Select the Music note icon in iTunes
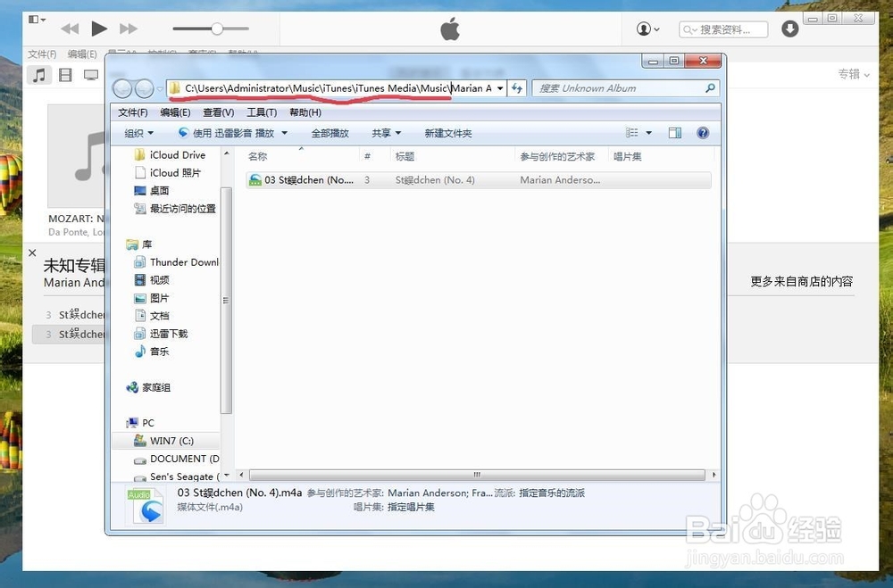Screen dimensions: 893x588 [x=38, y=75]
